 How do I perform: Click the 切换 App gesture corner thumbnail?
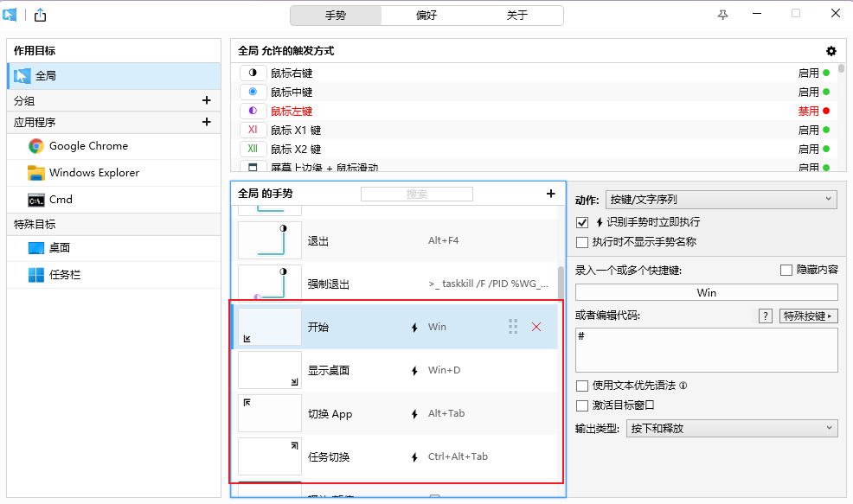coord(270,413)
